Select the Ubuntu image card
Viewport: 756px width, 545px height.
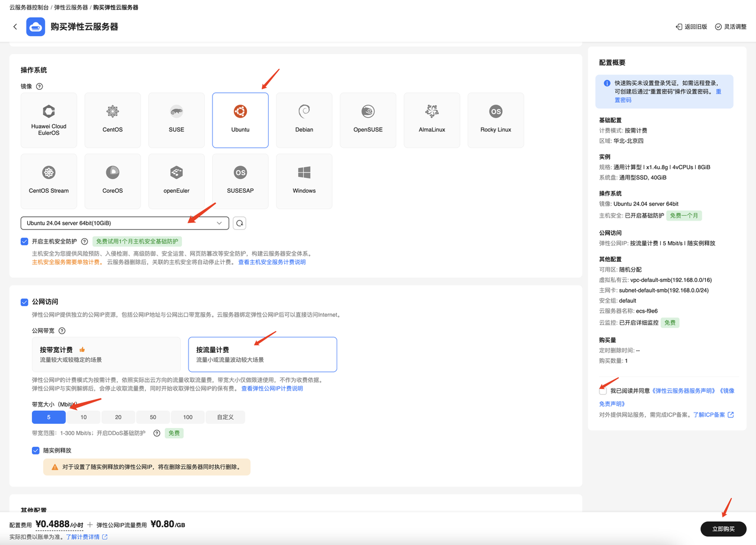tap(240, 120)
